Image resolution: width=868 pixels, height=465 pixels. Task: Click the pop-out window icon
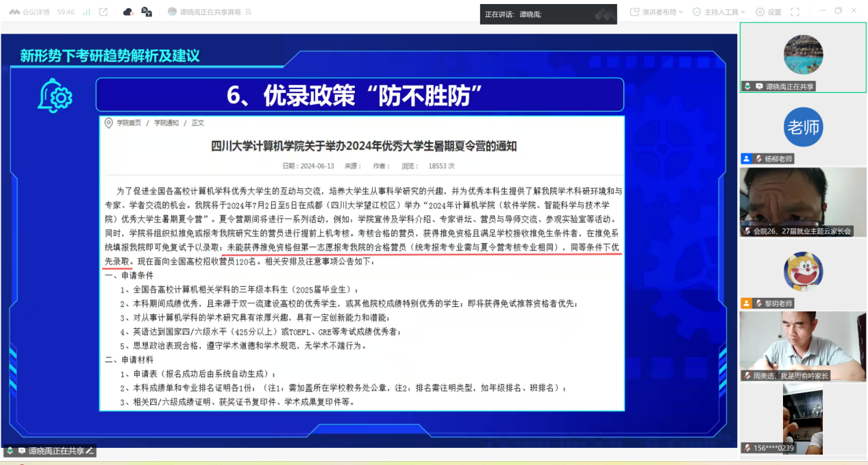(x=103, y=12)
